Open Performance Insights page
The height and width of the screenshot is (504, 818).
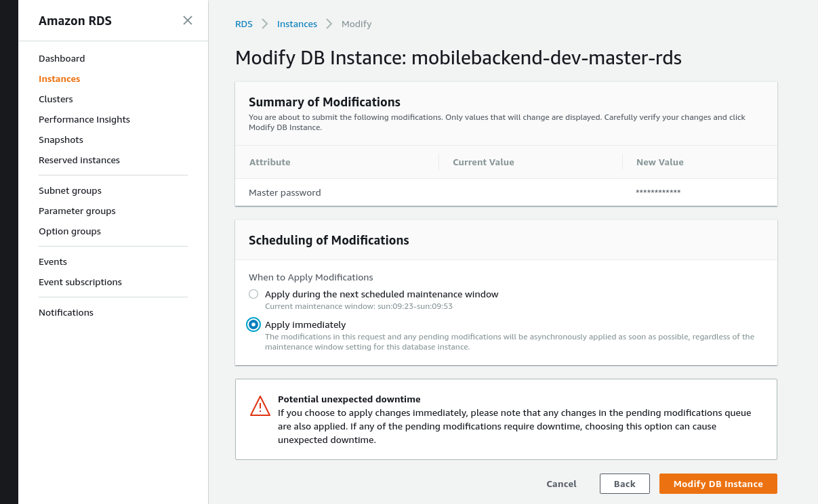point(84,119)
